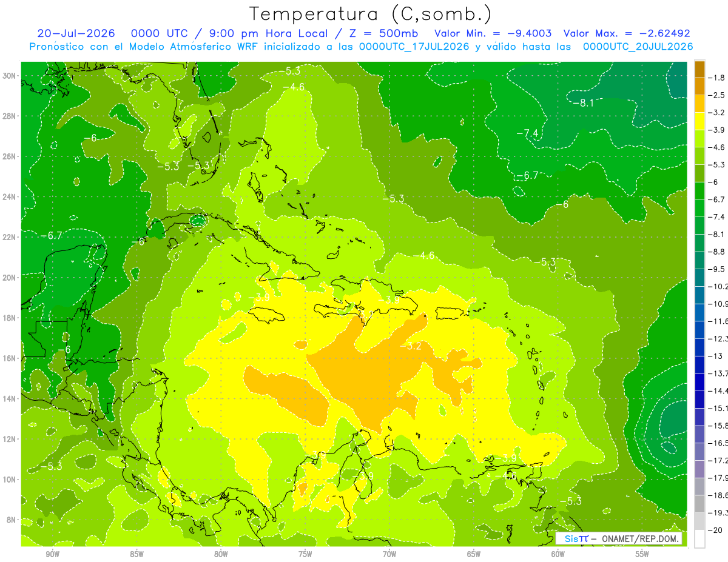The height and width of the screenshot is (562, 728).
Task: Select the gray swatch between -18.6 and -19.3
Action: click(x=699, y=504)
